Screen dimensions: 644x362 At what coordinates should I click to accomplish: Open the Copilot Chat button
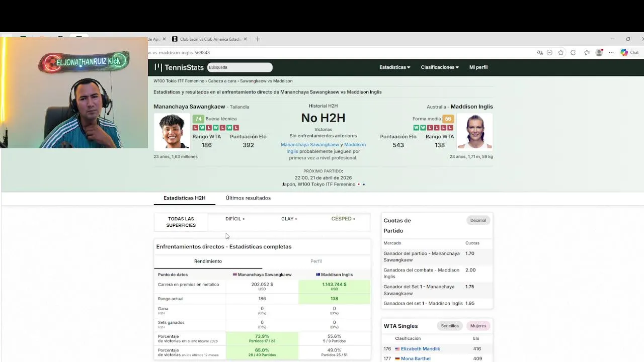click(630, 53)
